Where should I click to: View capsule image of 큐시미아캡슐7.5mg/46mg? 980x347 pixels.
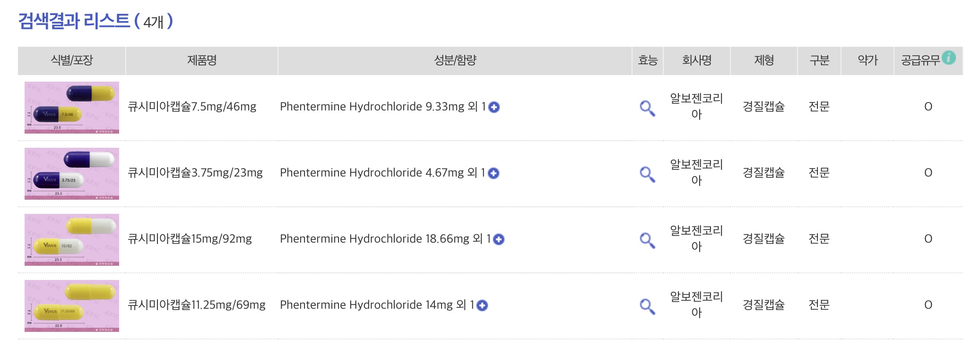(x=72, y=108)
